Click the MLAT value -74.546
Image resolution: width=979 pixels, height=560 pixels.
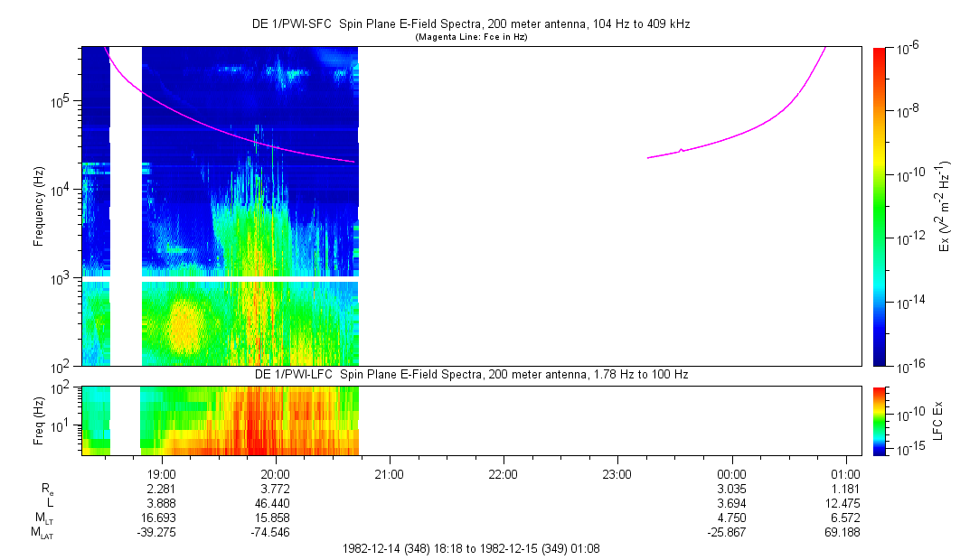point(275,533)
